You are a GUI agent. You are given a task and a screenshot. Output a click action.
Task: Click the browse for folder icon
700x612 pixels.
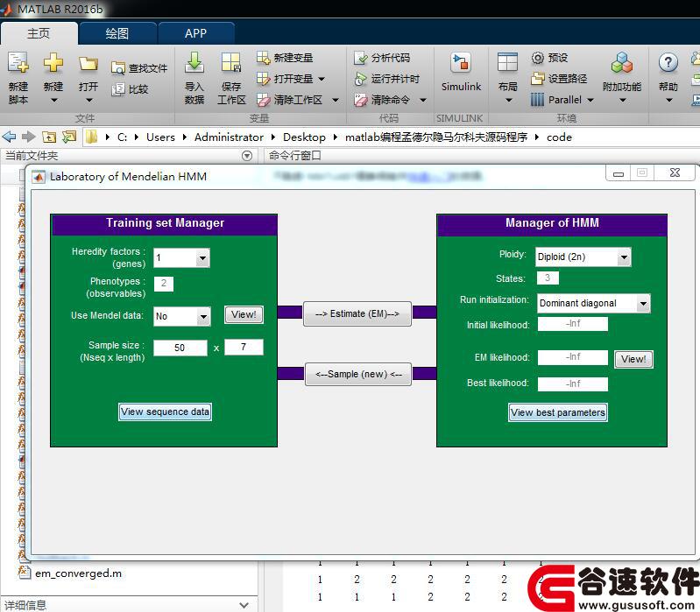[x=69, y=137]
